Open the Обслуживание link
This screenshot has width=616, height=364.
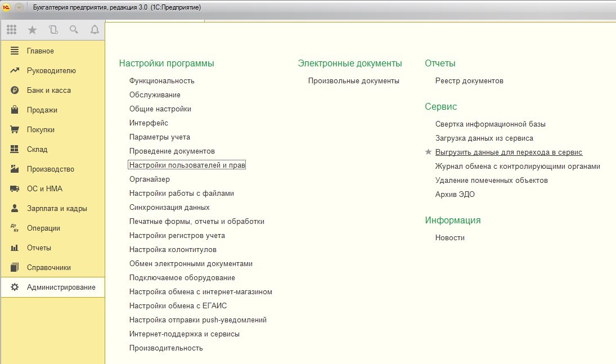(x=155, y=95)
